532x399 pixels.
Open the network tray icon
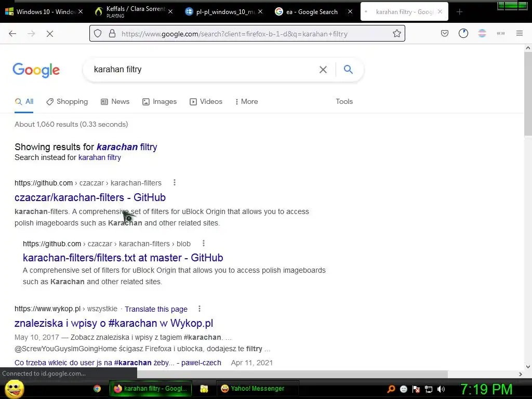429,389
